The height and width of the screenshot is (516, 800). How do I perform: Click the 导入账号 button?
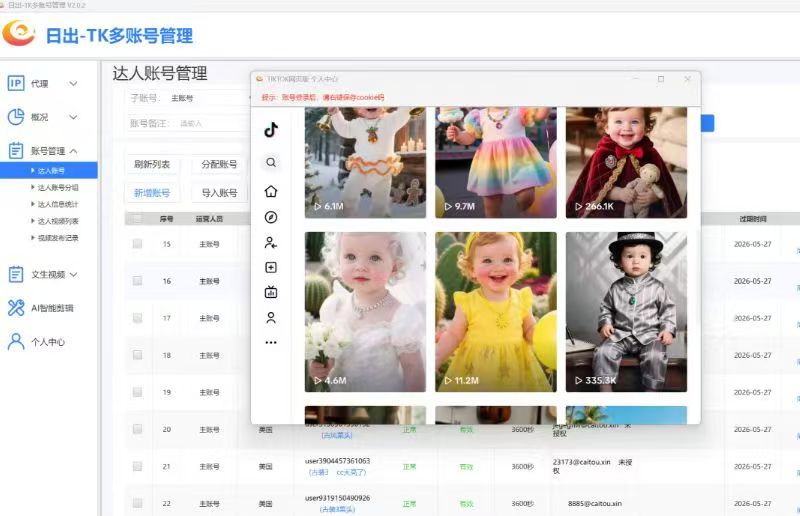pyautogui.click(x=219, y=193)
